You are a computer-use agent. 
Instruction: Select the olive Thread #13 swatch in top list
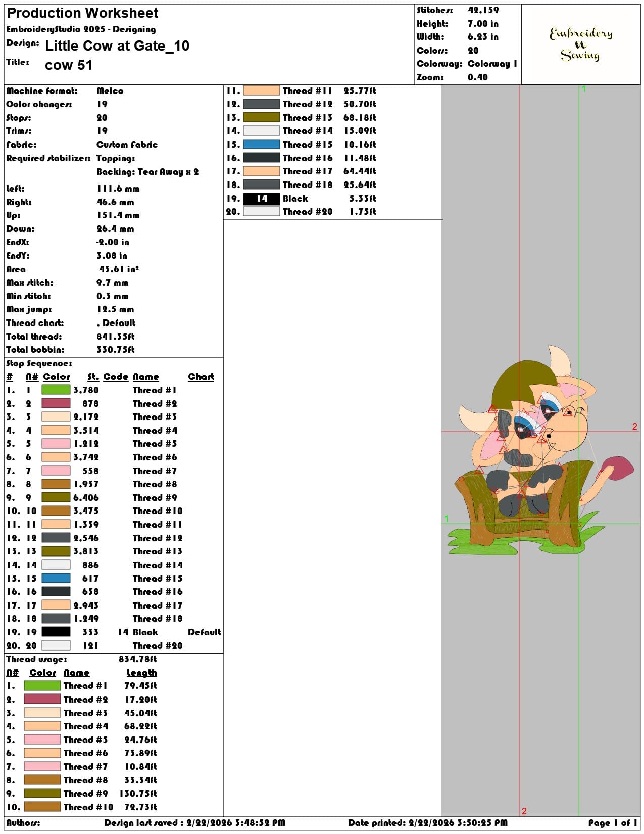(x=261, y=117)
